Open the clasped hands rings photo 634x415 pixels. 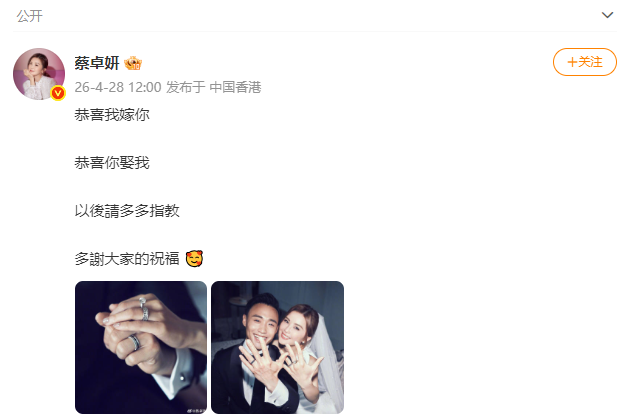point(141,347)
